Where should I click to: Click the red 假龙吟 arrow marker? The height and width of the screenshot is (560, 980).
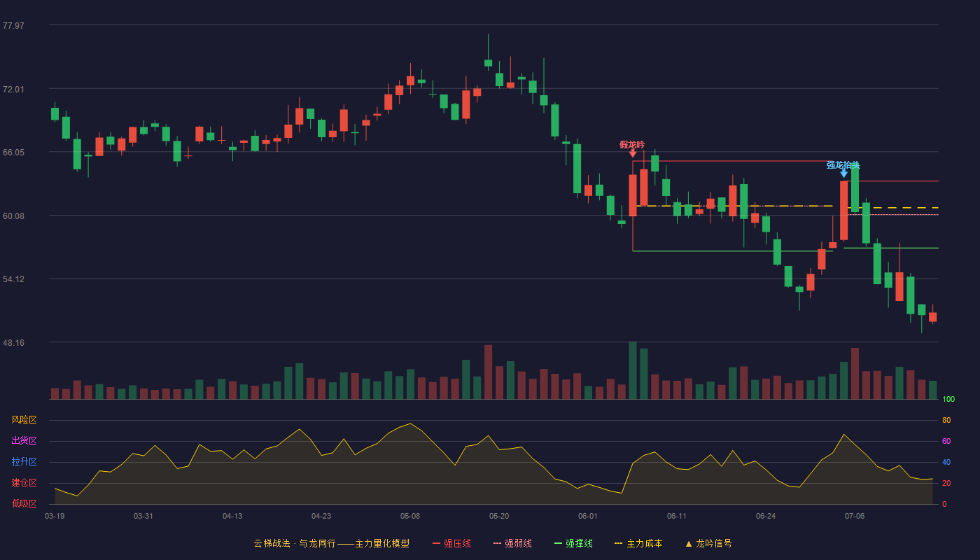[x=633, y=153]
